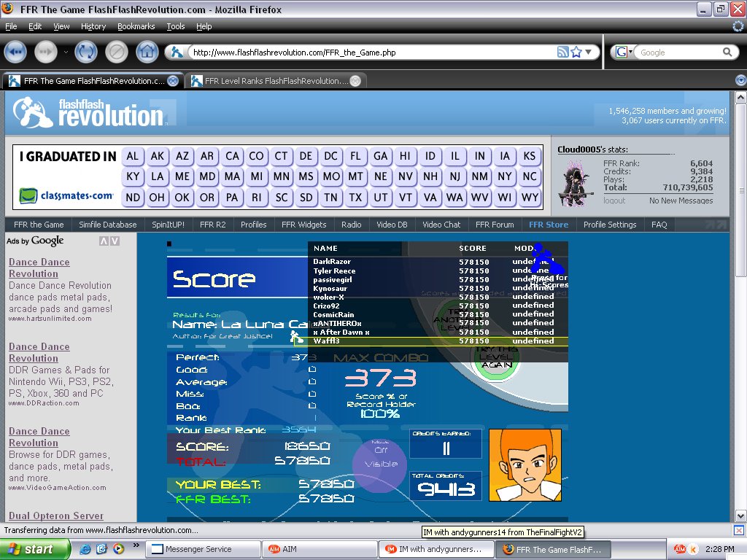This screenshot has height=560, width=747.
Task: Click the browser Forward arrow button
Action: click(46, 52)
